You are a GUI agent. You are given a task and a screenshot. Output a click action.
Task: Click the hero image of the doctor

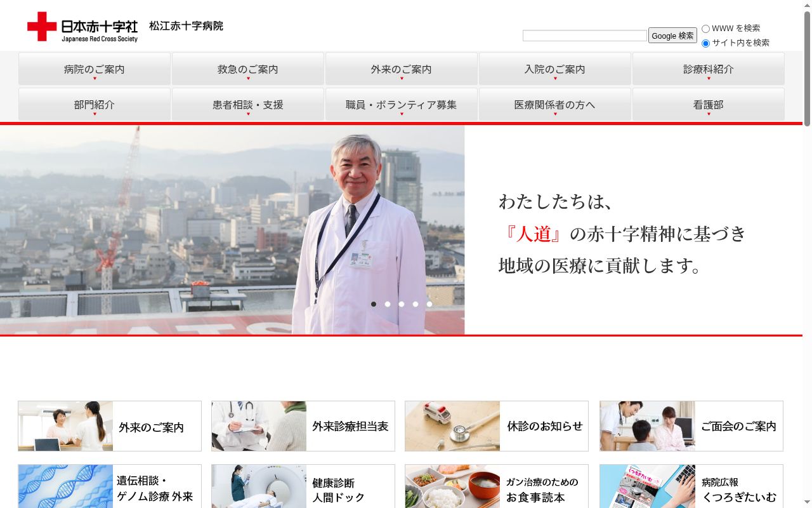coord(232,230)
